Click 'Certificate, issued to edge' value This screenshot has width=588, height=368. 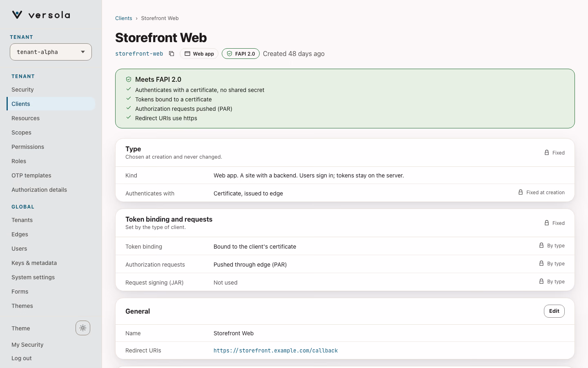(248, 193)
